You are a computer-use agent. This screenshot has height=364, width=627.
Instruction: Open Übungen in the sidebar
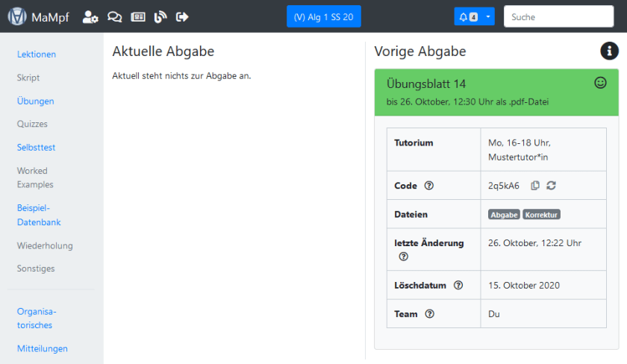coord(35,101)
